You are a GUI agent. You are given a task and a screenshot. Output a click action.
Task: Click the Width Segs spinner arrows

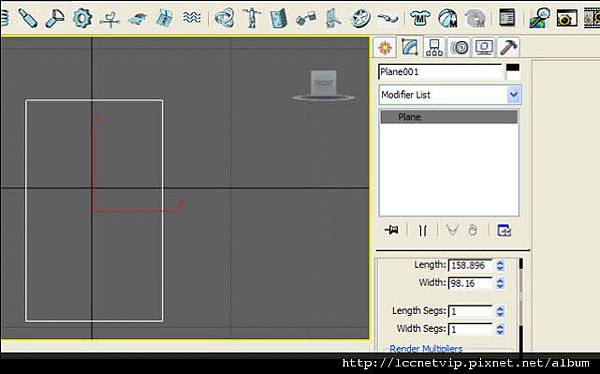click(500, 329)
